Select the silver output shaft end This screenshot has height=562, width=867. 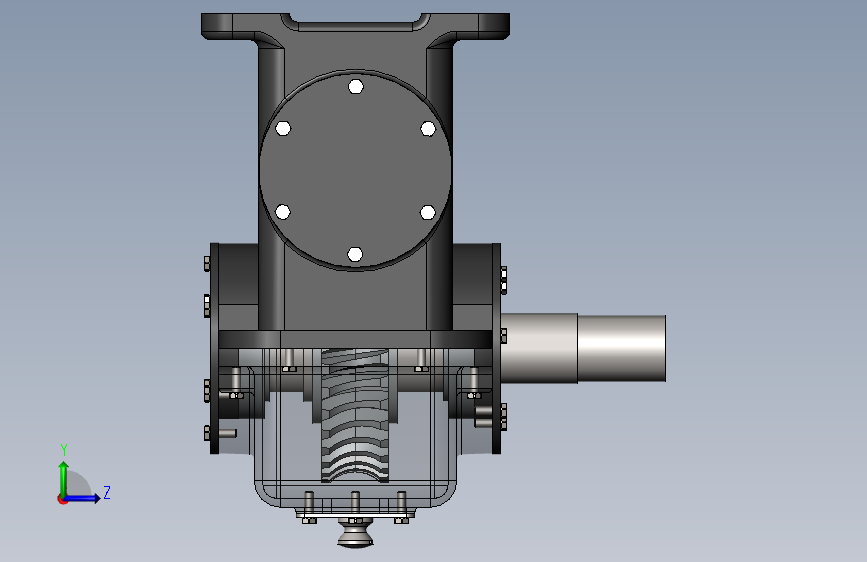coord(621,348)
